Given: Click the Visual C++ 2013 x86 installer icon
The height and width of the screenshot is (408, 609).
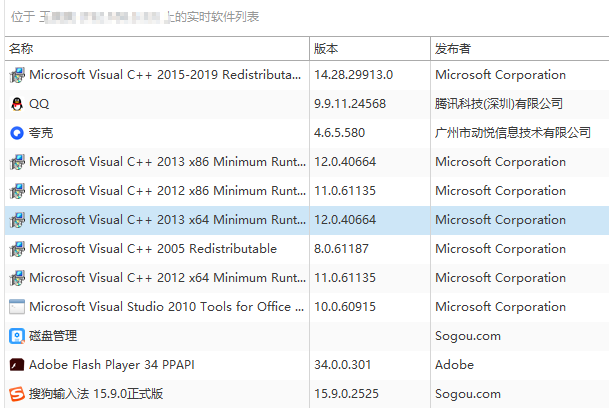Looking at the screenshot, I should [x=17, y=162].
